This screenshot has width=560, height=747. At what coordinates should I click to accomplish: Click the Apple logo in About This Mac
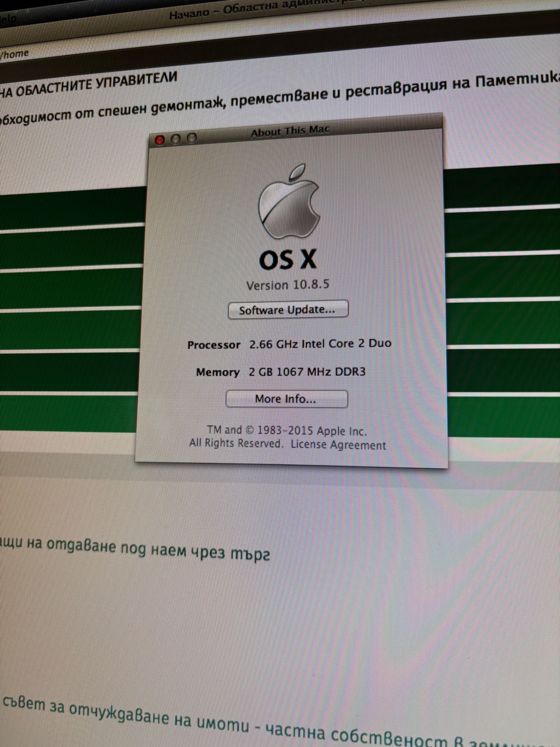(x=289, y=201)
